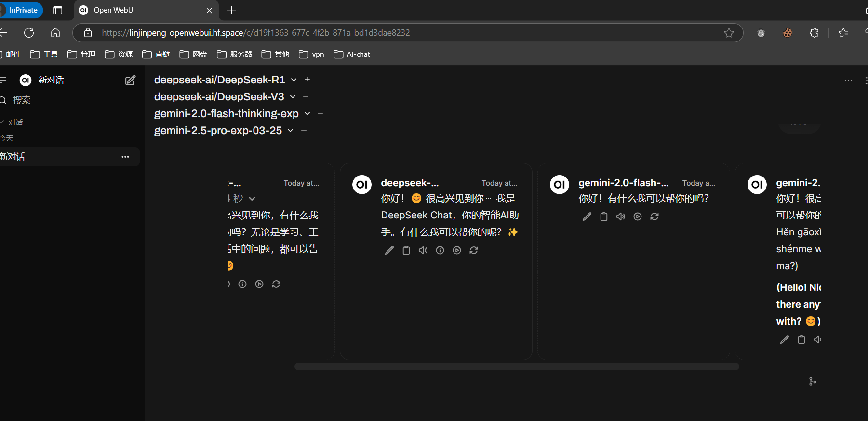Remove the DeepSeek-V3 model

click(306, 96)
